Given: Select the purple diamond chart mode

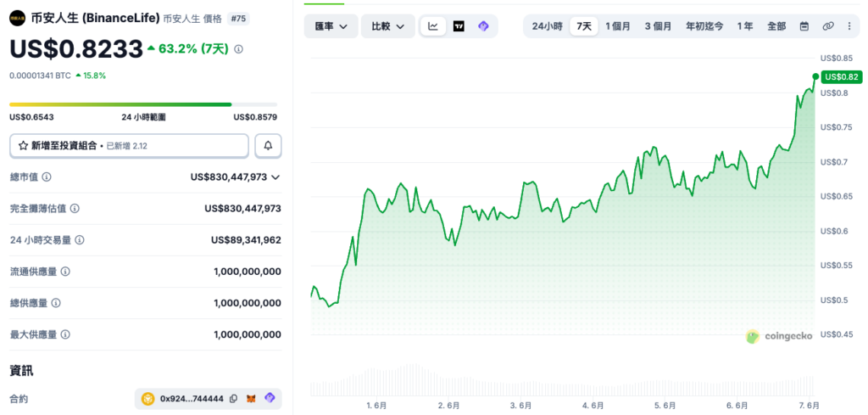Looking at the screenshot, I should click(x=483, y=26).
